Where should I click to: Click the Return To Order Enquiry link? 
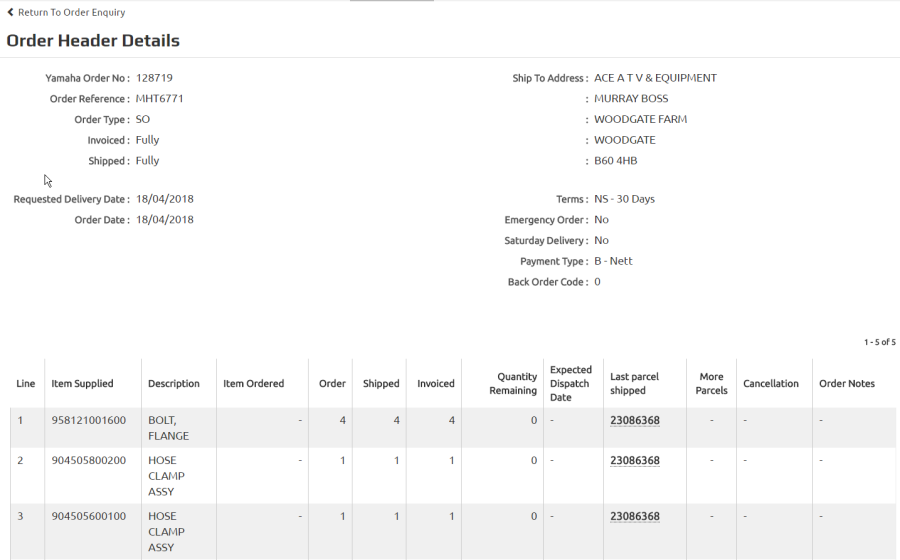tap(66, 12)
